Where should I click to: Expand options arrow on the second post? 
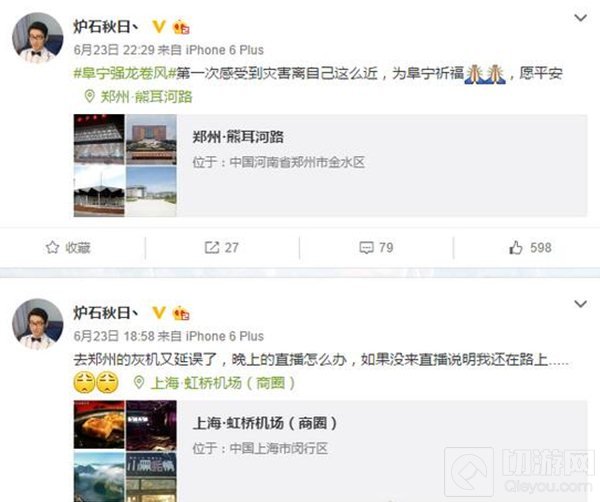point(580,304)
